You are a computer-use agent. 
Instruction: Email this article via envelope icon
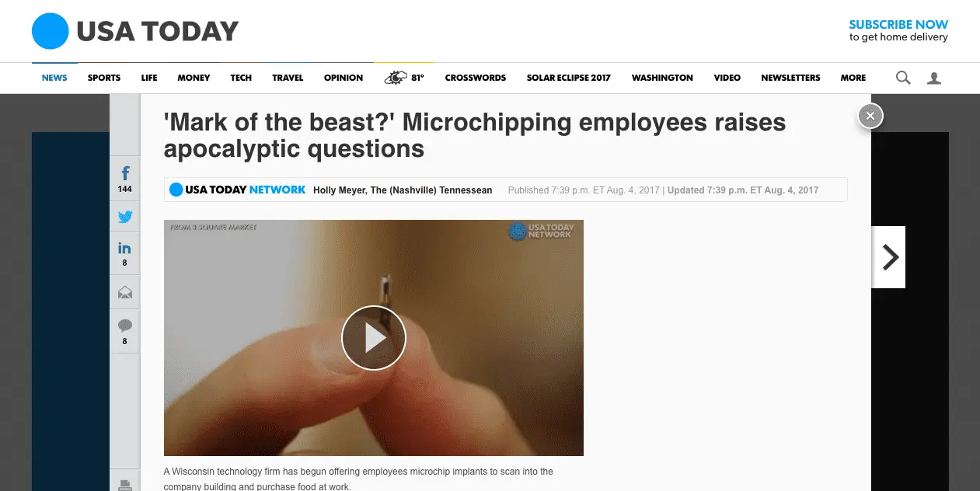click(125, 293)
